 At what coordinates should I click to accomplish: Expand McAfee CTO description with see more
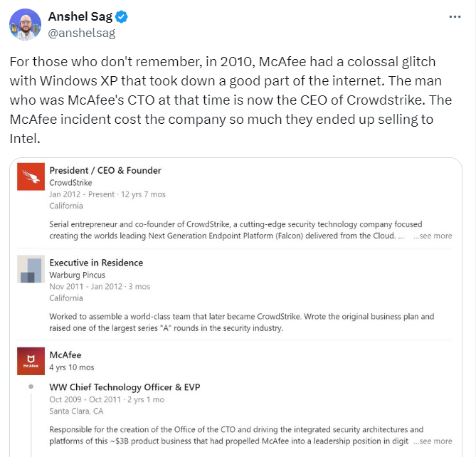click(433, 441)
